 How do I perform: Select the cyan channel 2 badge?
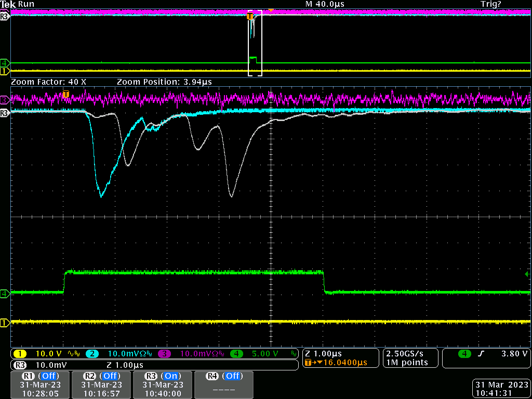(91, 354)
